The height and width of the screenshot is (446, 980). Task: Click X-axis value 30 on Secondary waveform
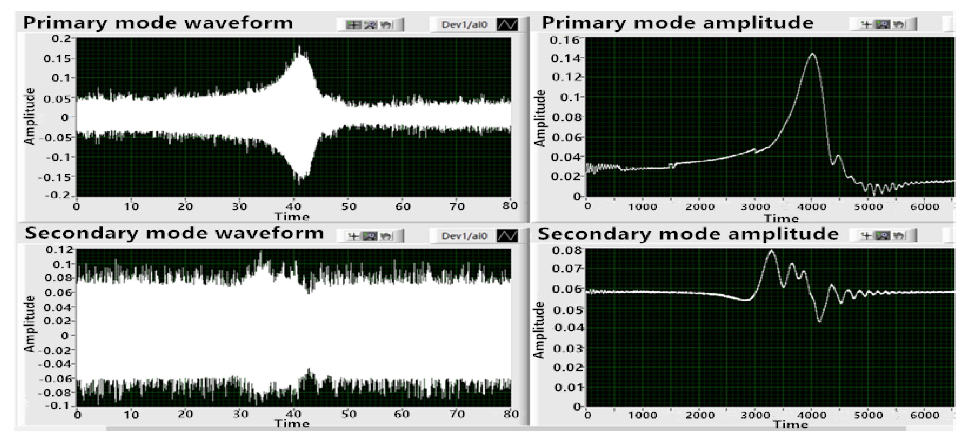coord(240,414)
